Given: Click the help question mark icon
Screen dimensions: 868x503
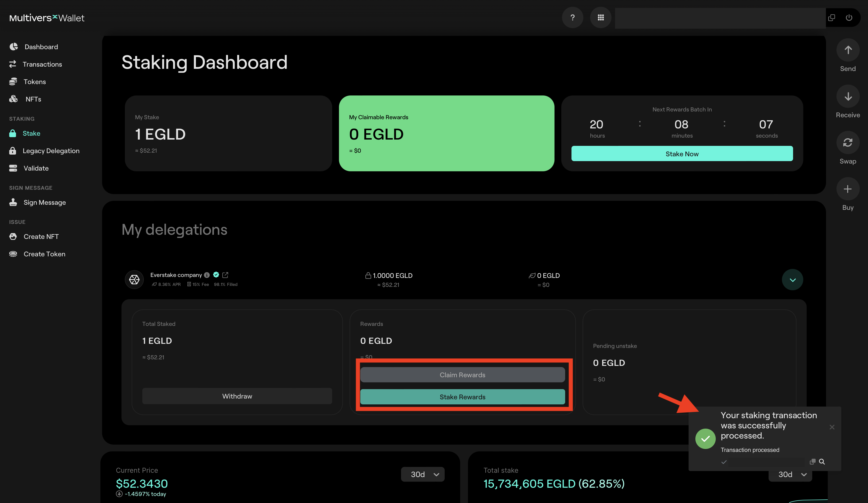Looking at the screenshot, I should [x=572, y=17].
